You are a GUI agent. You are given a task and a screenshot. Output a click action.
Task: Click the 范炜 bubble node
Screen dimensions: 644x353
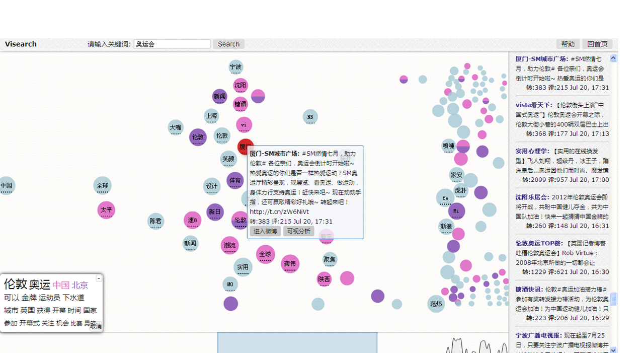[x=436, y=304]
